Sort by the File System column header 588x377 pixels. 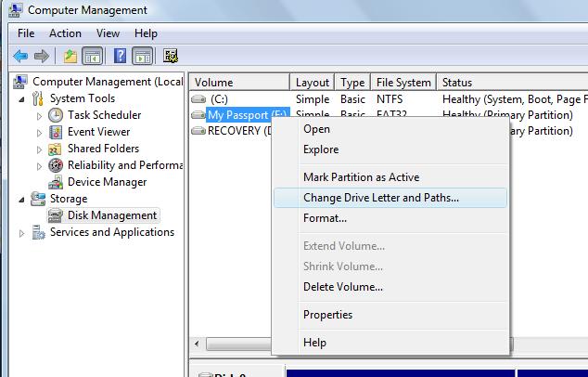click(x=403, y=83)
